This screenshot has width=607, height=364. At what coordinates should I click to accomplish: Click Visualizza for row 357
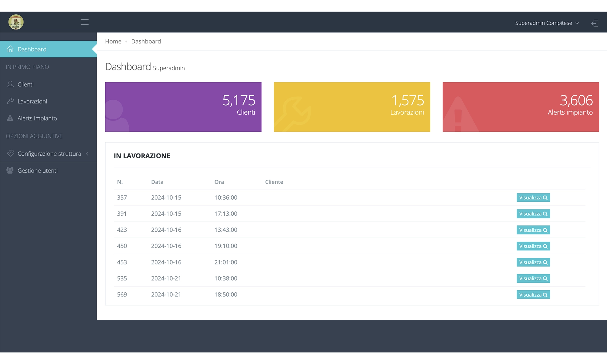(x=533, y=197)
